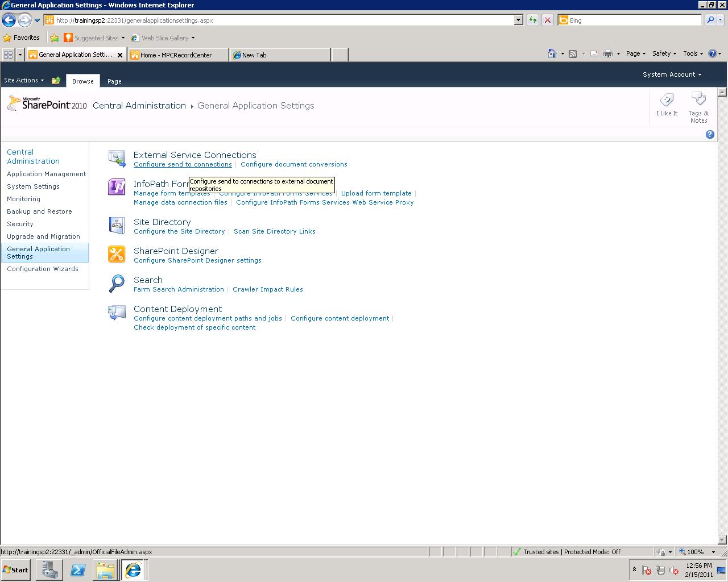Click the SharePoint Designer wrench icon

pos(117,254)
